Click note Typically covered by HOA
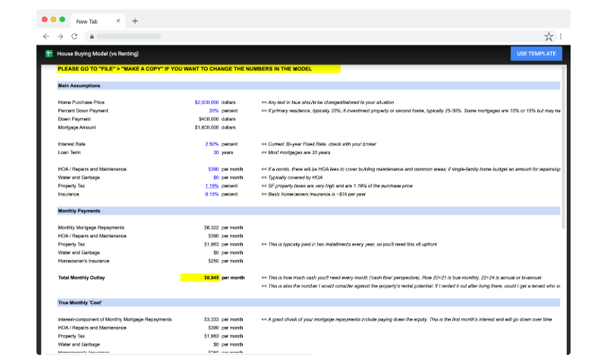Screen dimensions: 607x364 (292, 177)
